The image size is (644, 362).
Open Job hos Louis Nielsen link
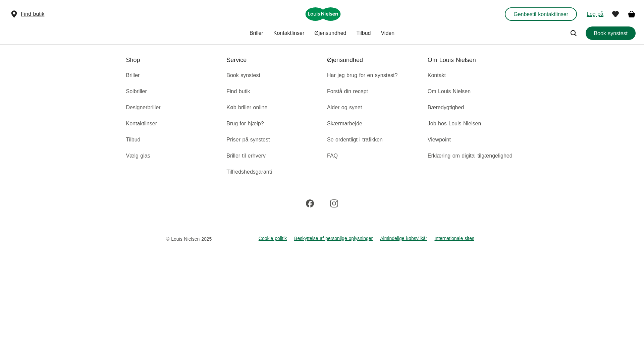pyautogui.click(x=454, y=124)
